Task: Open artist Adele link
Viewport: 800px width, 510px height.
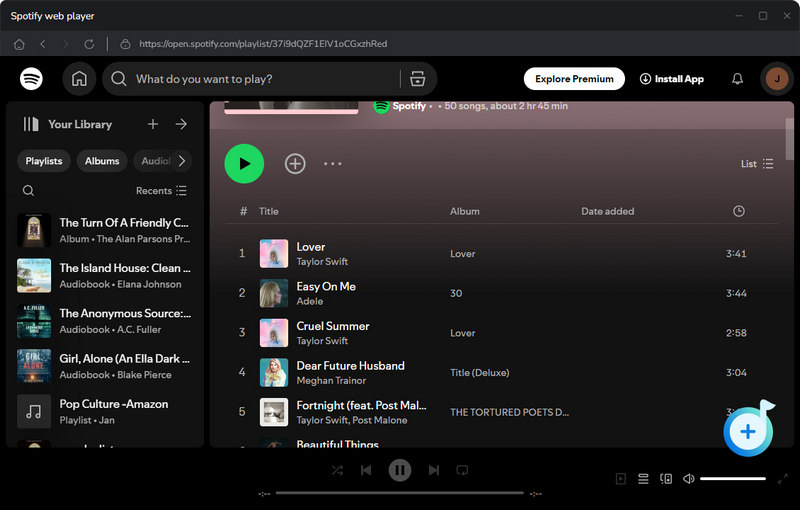Action: point(310,301)
